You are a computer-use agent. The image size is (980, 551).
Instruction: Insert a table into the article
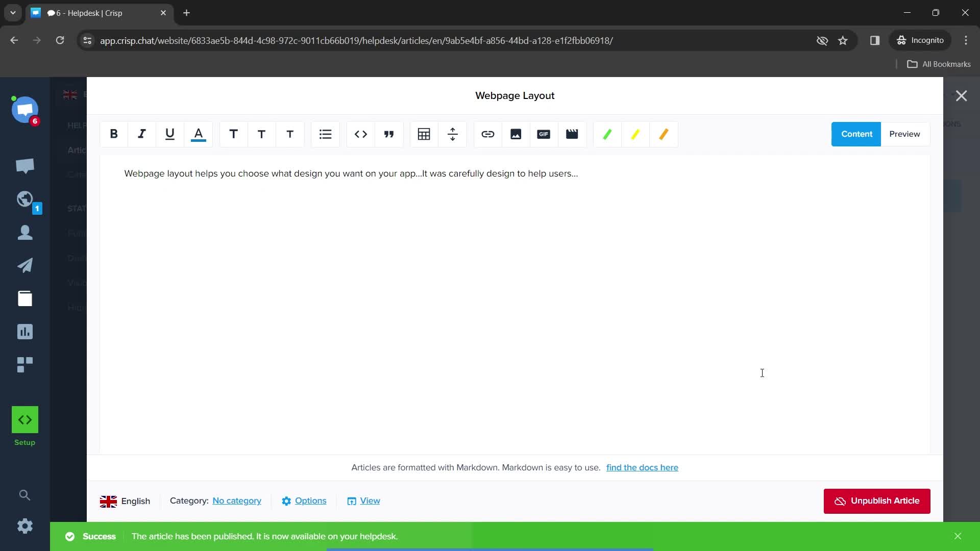click(x=423, y=134)
